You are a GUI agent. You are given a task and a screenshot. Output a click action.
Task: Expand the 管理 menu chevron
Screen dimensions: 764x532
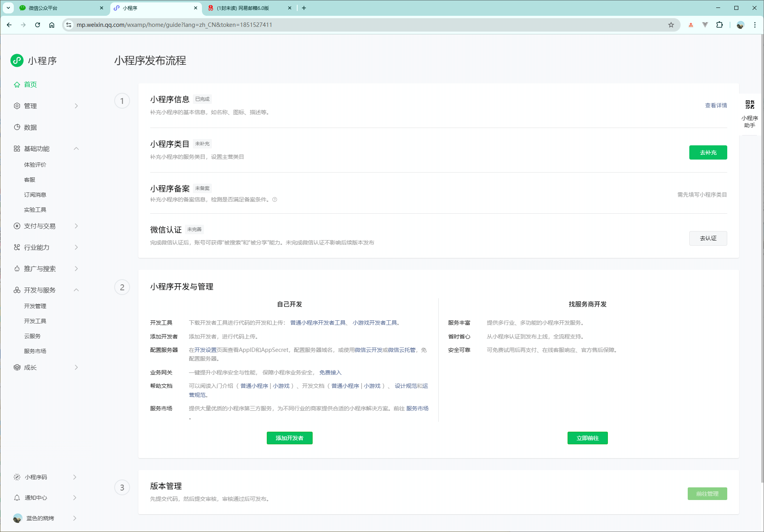(76, 106)
